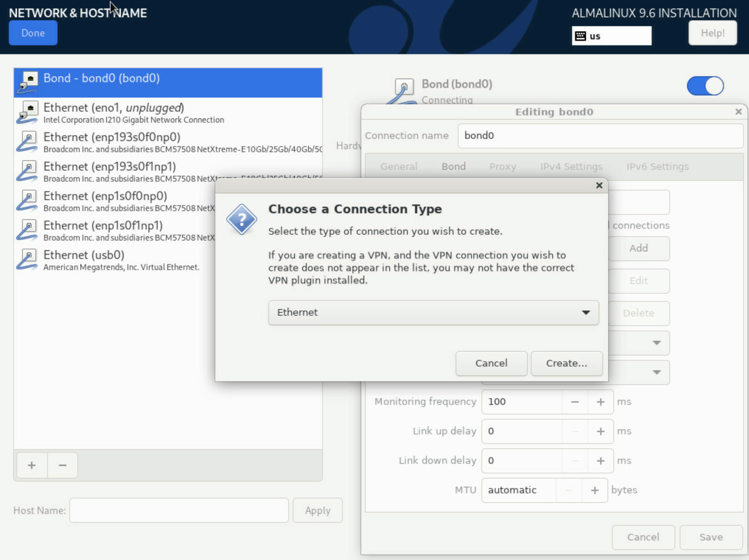Click the question mark dialog icon
749x560 pixels.
point(242,220)
